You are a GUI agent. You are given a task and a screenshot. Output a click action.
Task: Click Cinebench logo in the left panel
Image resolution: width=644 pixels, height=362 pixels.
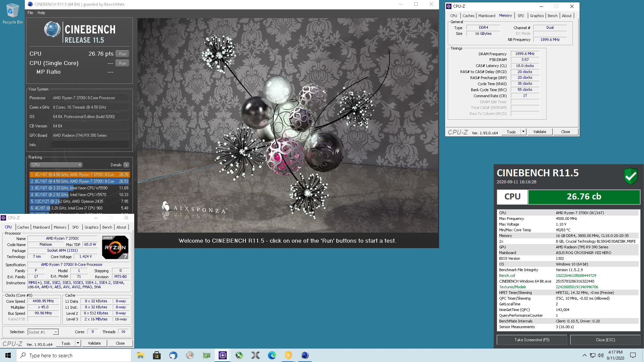coord(80,33)
